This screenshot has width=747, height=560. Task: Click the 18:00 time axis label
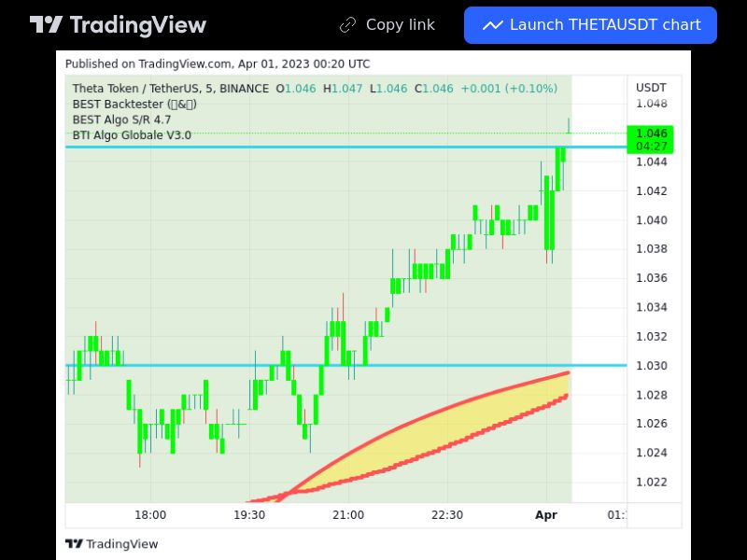click(150, 515)
